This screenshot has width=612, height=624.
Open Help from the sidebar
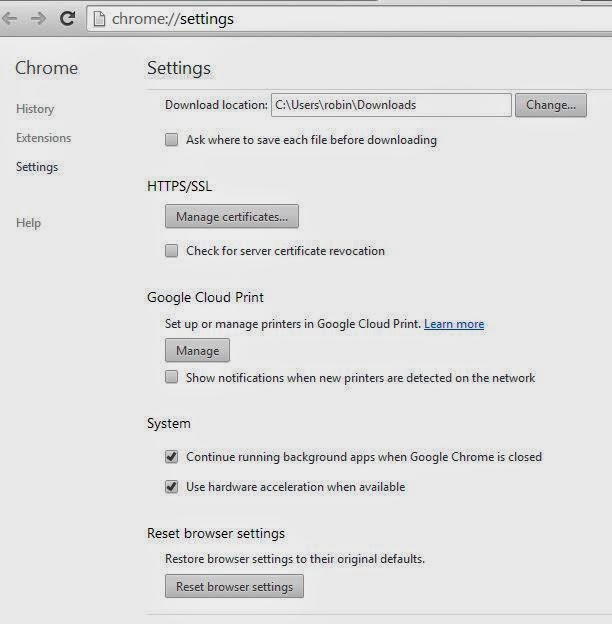pos(28,223)
